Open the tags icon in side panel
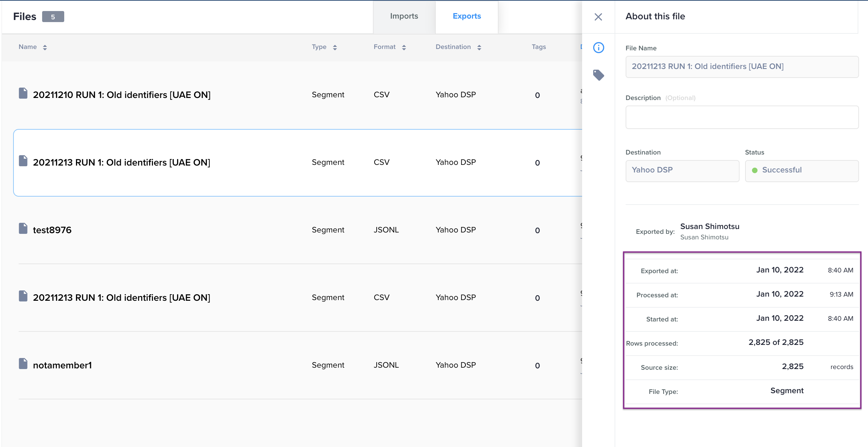Viewport: 868px width, 447px height. tap(598, 75)
